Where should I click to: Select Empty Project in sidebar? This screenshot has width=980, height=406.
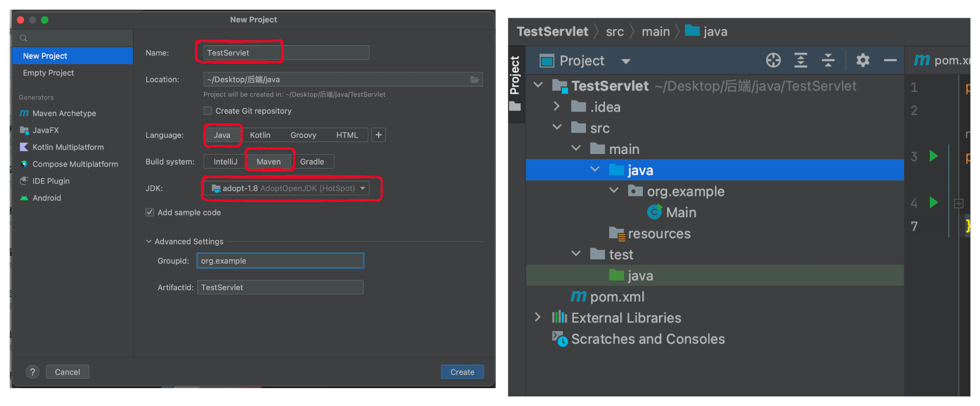click(72, 73)
